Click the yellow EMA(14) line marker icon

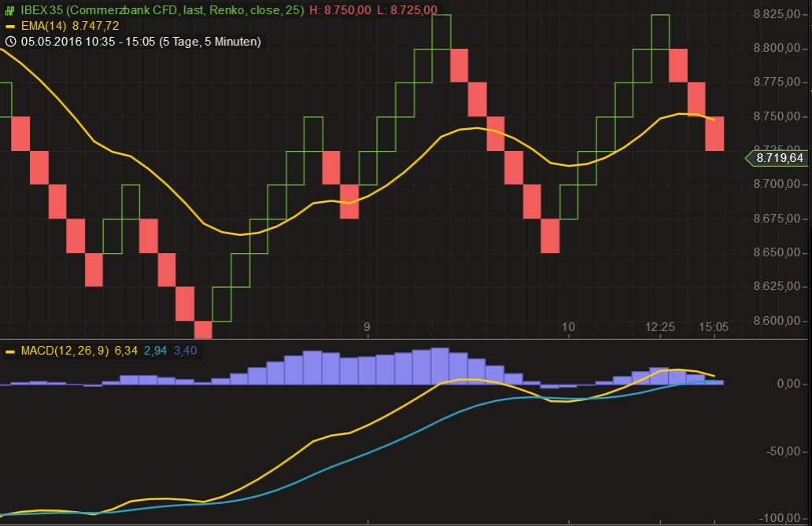pos(10,26)
